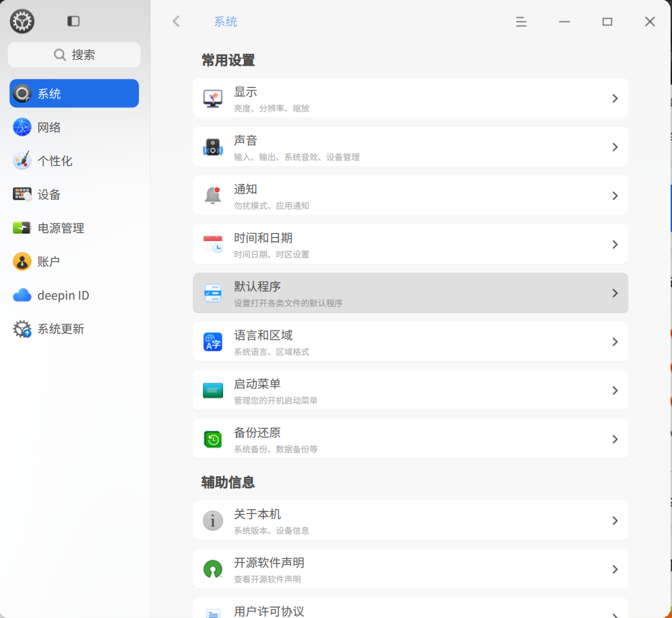672x618 pixels.
Task: Open the Boot Menu icon
Action: coord(212,390)
